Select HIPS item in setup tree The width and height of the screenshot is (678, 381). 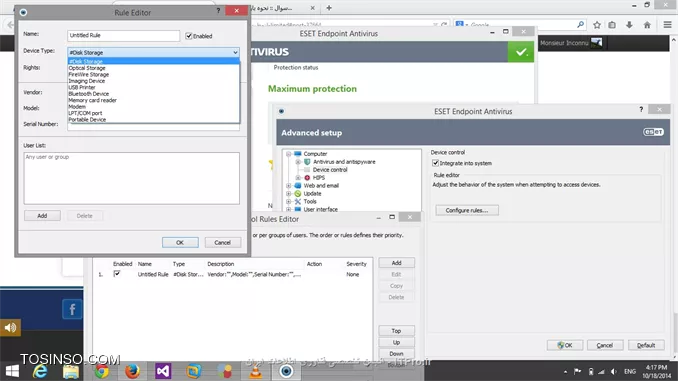[x=319, y=178]
